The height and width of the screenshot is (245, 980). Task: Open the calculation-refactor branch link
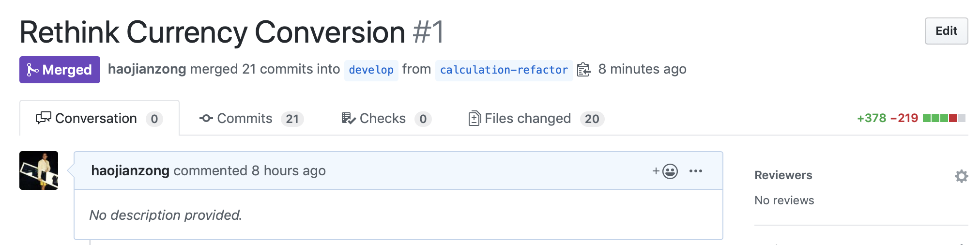pos(504,70)
